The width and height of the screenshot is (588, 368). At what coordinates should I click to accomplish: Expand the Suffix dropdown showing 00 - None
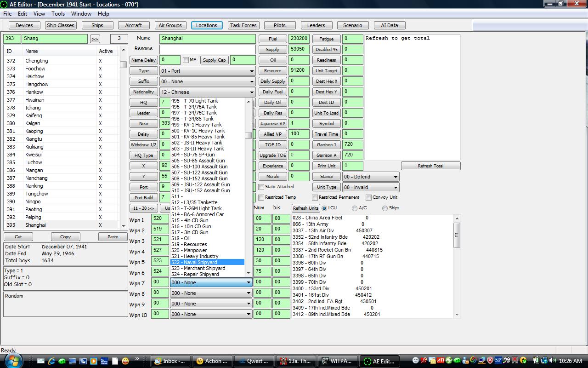(207, 81)
